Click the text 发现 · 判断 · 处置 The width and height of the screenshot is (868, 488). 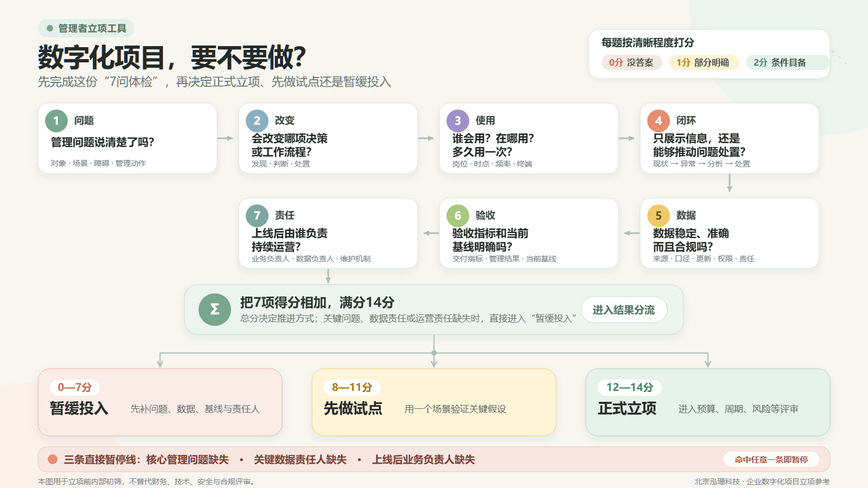pos(280,164)
